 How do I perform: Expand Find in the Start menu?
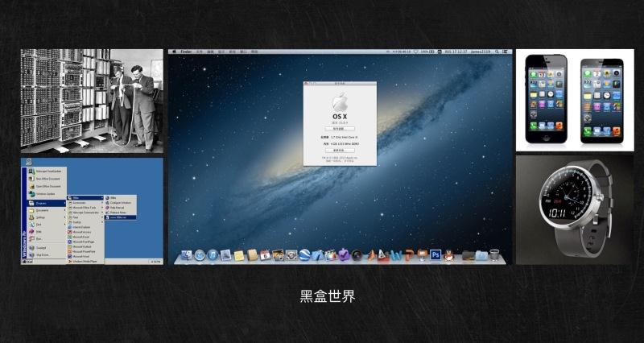coord(47,225)
